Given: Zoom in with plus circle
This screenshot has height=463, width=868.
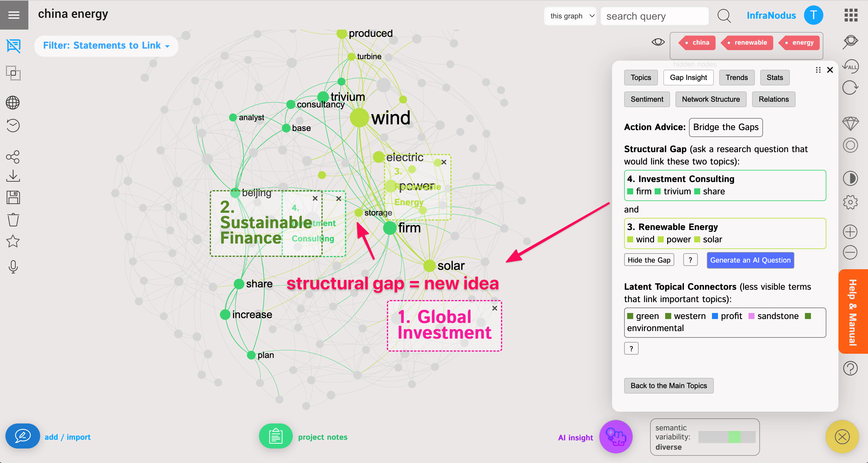Looking at the screenshot, I should (x=850, y=232).
